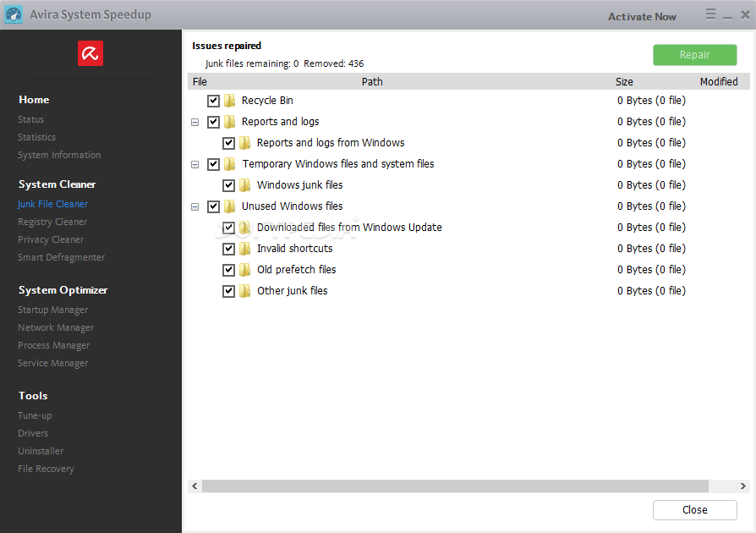Collapse the Reports and logs tree node

[194, 122]
